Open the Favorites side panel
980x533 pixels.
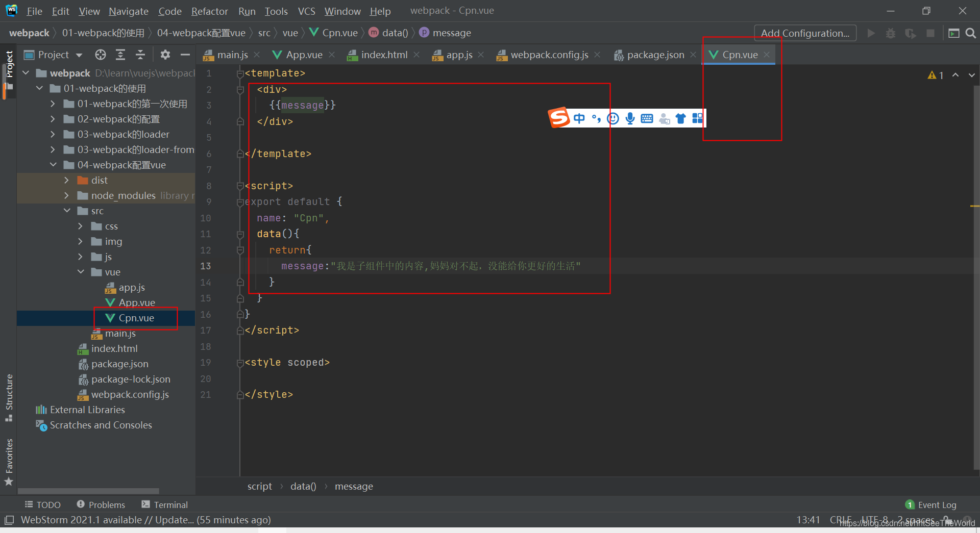click(x=9, y=462)
